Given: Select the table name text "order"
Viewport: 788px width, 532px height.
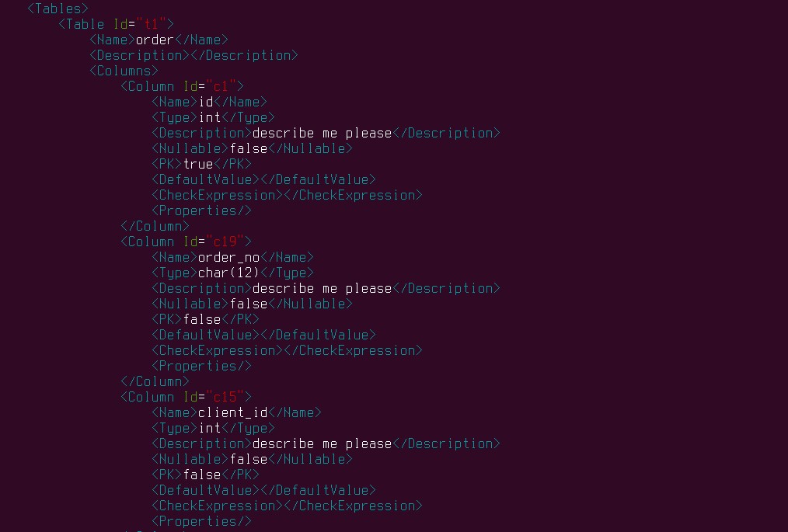Looking at the screenshot, I should 155,40.
